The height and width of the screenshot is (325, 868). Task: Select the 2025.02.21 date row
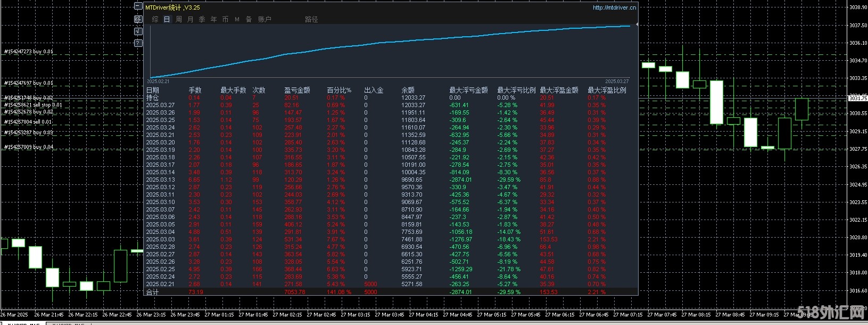point(391,284)
